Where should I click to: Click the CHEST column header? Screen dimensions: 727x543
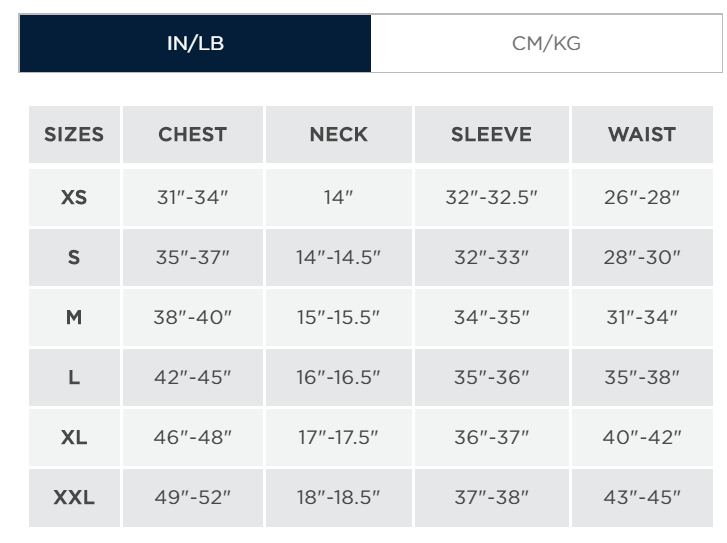coord(192,135)
